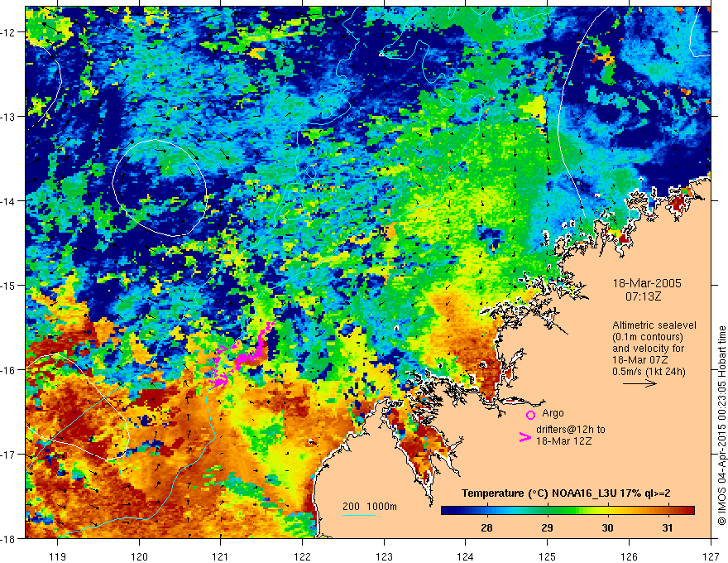Screen dimensions: 728x563
Task: Click the '200 1000m' depth contour label
Action: [370, 507]
